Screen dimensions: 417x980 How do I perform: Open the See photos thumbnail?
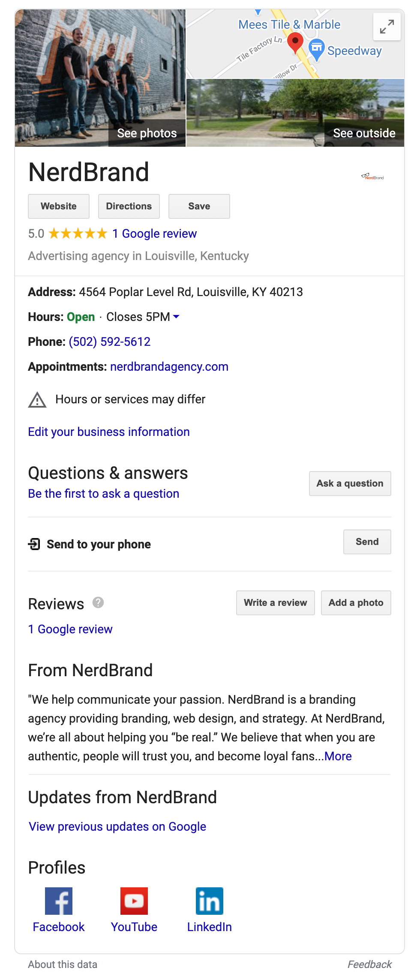[100, 78]
